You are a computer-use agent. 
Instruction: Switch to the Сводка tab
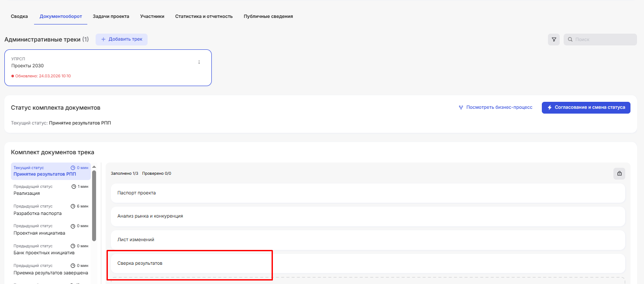pos(19,17)
